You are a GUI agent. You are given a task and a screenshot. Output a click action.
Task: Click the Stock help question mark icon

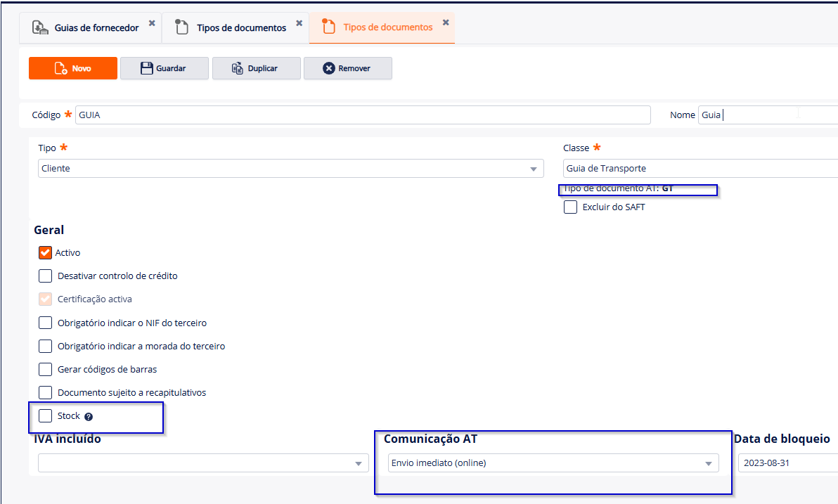click(89, 417)
